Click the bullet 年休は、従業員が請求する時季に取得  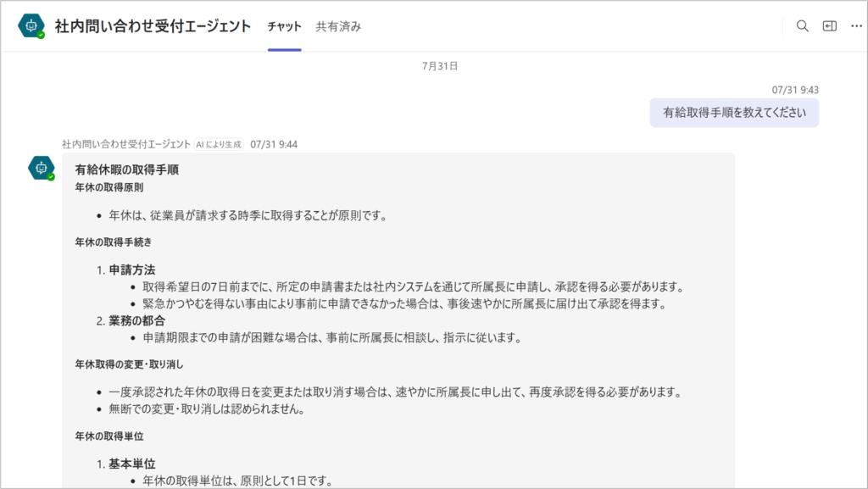(248, 215)
